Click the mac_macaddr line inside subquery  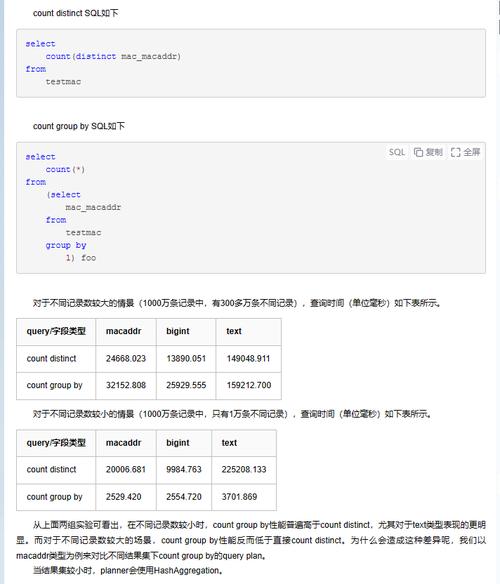(x=93, y=207)
